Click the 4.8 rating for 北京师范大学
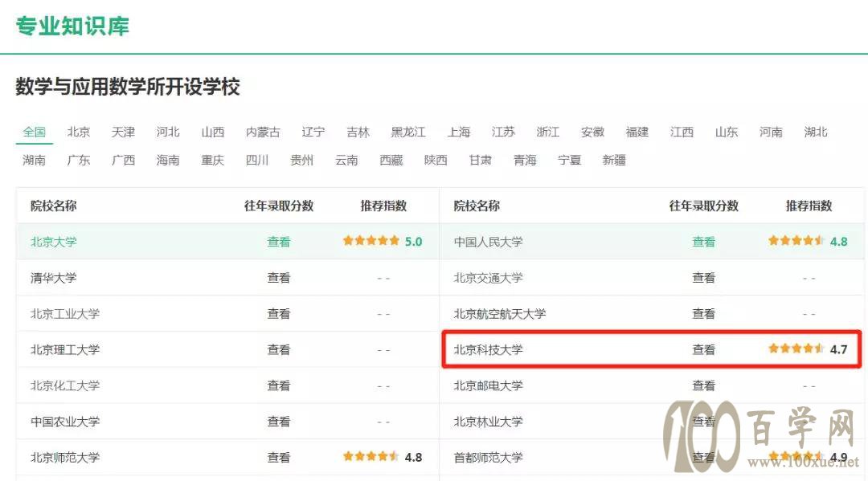 point(383,457)
